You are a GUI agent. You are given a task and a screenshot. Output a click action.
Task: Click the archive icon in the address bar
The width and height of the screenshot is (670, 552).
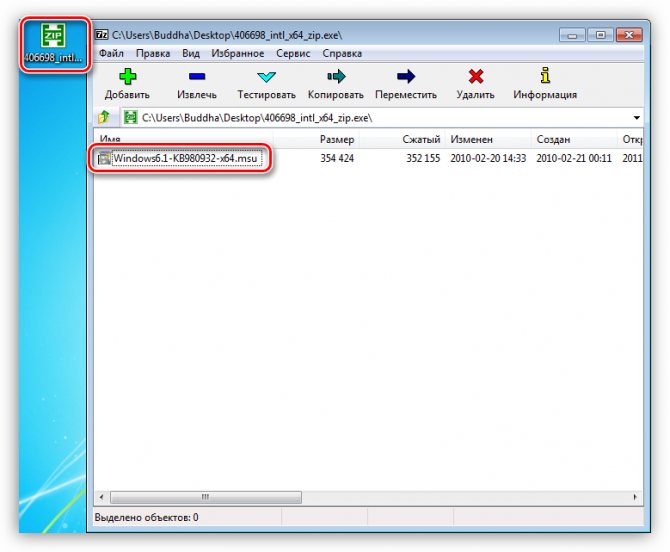[130, 117]
